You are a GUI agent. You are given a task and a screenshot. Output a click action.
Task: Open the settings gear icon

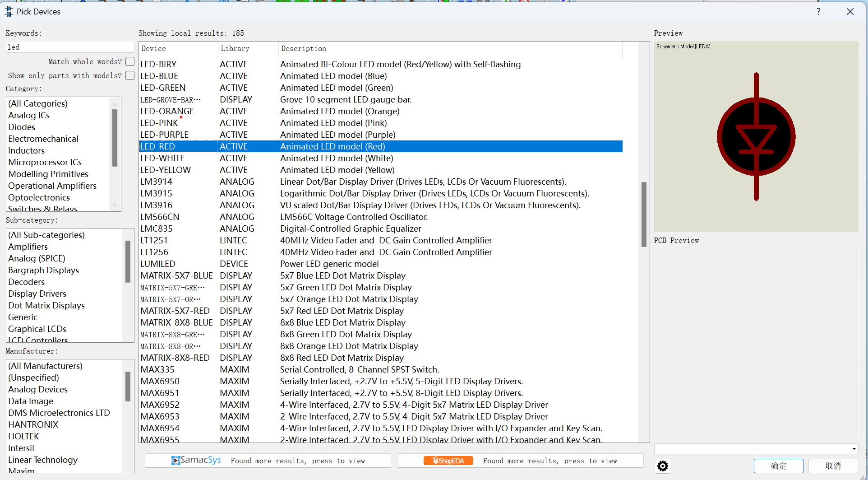click(662, 466)
